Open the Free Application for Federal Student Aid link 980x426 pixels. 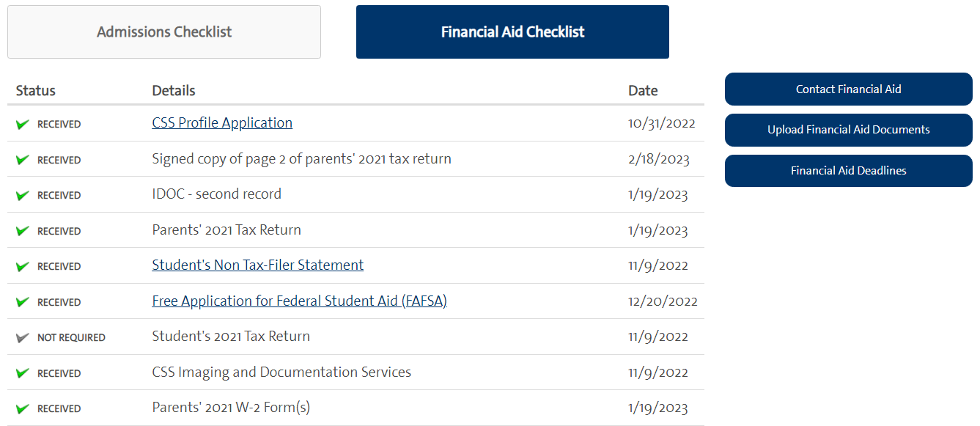[x=299, y=301]
